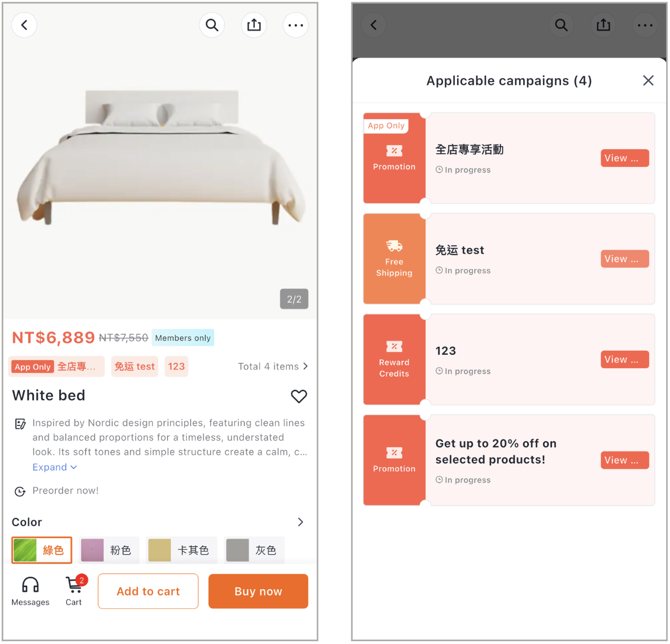The height and width of the screenshot is (644, 670).
Task: Add White bed to wishlist with heart icon
Action: click(x=299, y=396)
